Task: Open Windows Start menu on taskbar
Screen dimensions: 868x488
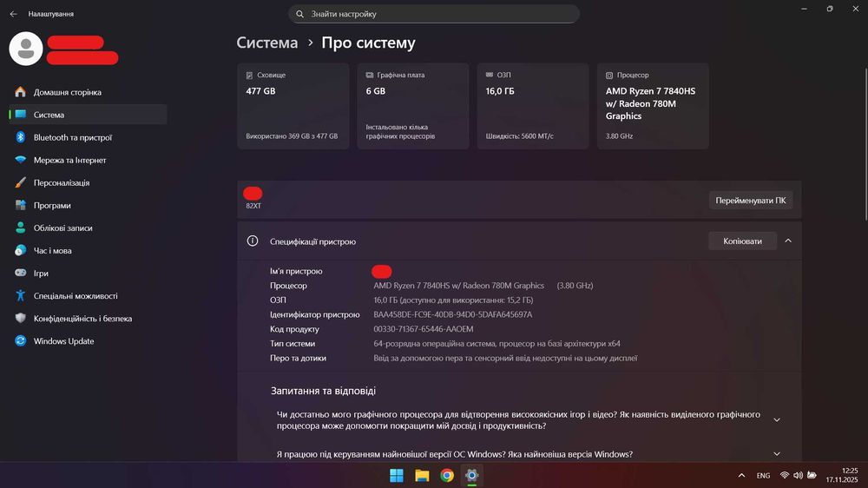Action: click(397, 475)
